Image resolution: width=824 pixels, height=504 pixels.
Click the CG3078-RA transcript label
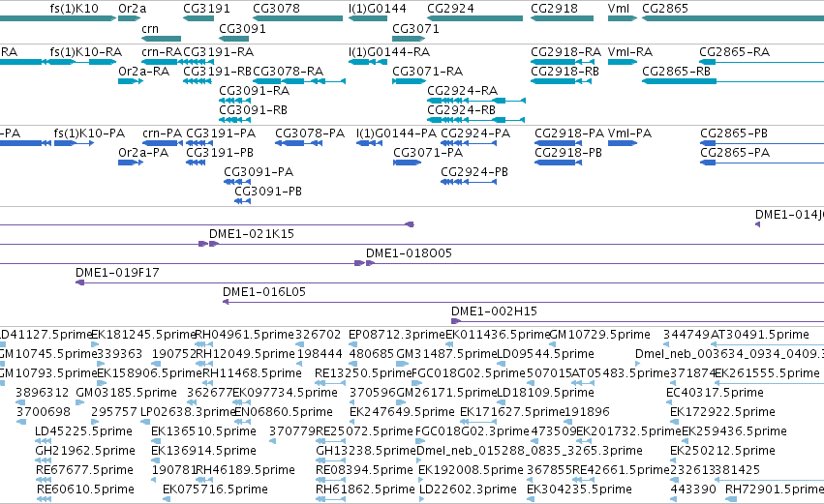coord(289,72)
